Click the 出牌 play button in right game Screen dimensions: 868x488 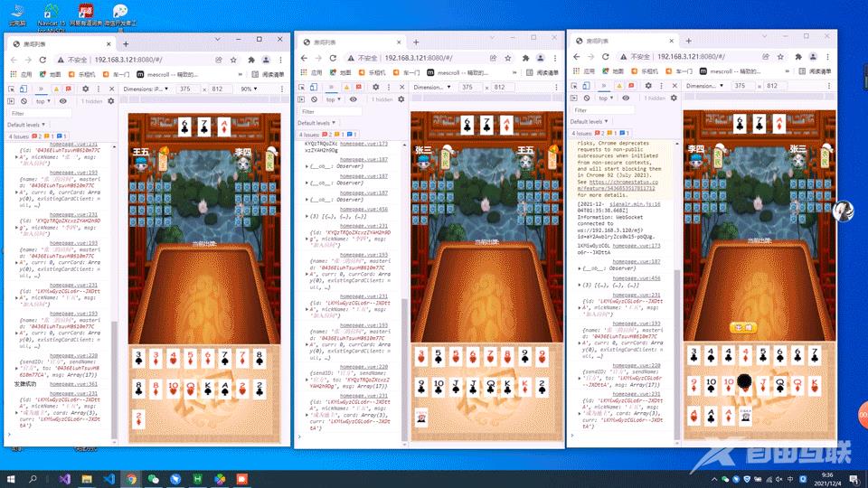(x=743, y=327)
